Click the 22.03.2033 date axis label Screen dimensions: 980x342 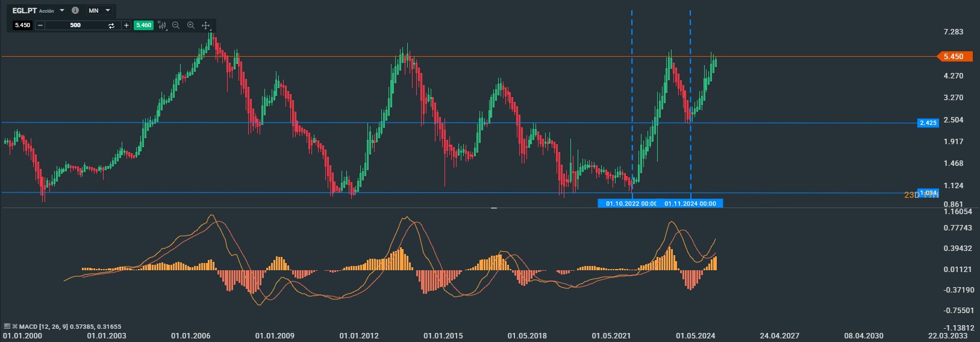[x=948, y=336]
